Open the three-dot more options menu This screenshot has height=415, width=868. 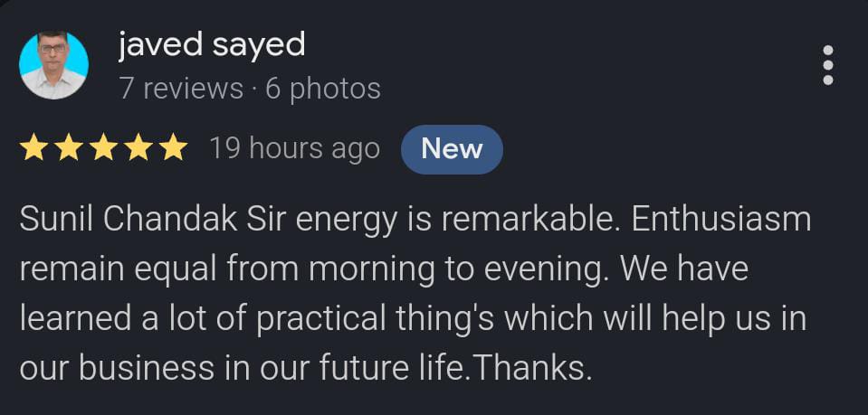[x=827, y=65]
